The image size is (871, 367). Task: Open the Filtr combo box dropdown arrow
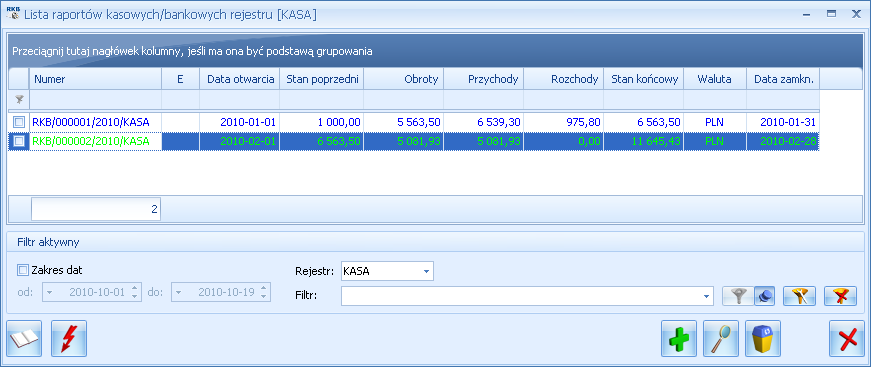[x=707, y=296]
